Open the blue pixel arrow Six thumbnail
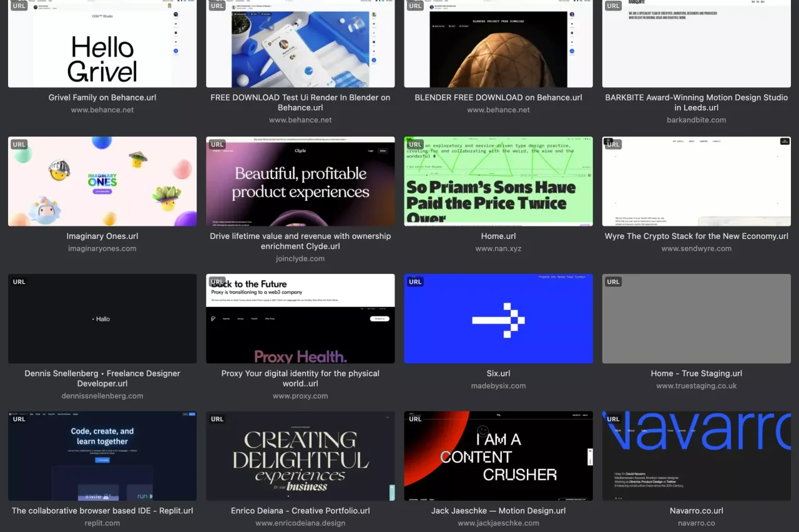Screen dimensions: 799x532 pos(498,319)
